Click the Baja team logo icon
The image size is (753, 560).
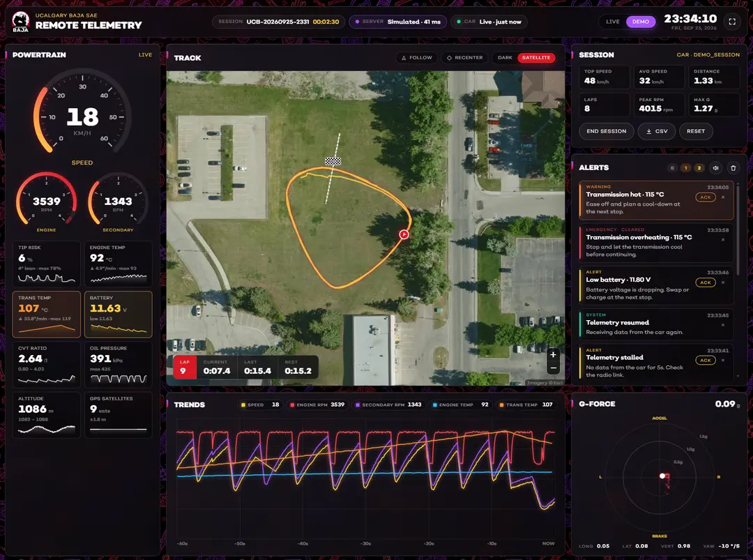[20, 22]
